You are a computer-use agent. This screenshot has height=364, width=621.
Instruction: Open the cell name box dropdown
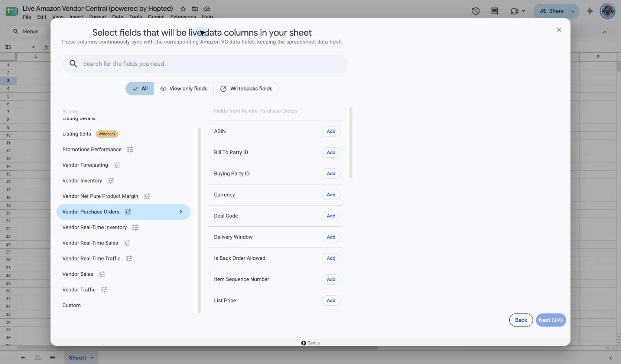pos(33,47)
